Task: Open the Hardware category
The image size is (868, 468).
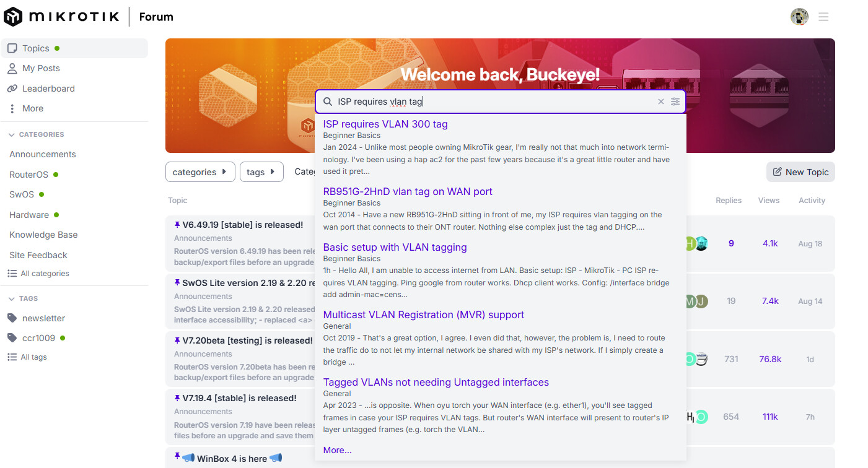Action: (x=29, y=215)
